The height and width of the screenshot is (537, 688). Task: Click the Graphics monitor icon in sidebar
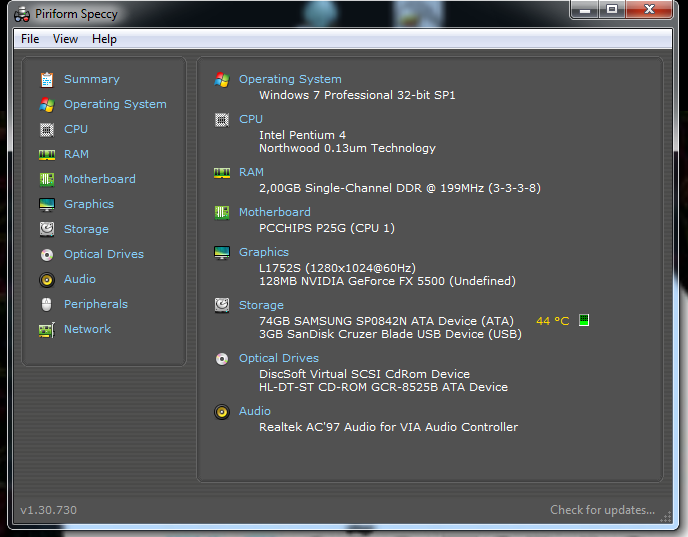point(47,204)
